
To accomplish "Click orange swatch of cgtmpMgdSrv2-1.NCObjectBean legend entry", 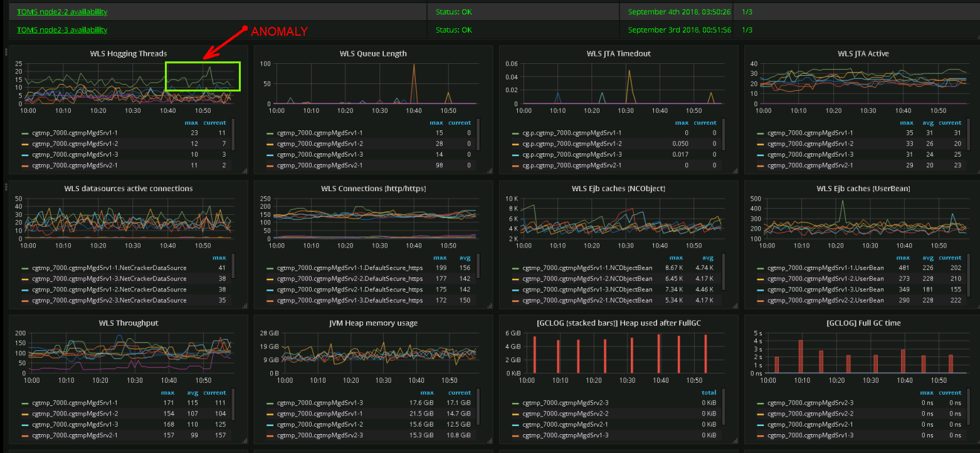I will coord(515,300).
